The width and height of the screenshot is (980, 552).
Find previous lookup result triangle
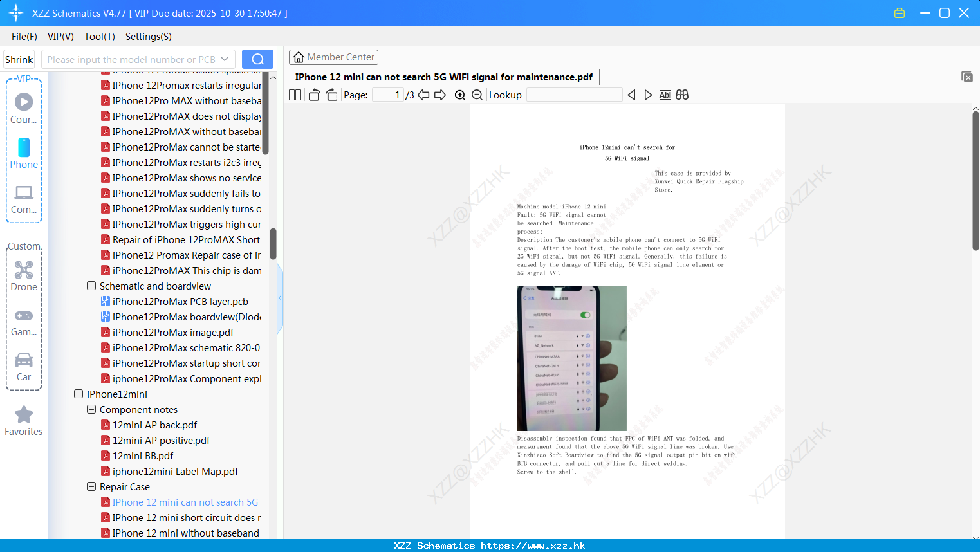coord(631,95)
